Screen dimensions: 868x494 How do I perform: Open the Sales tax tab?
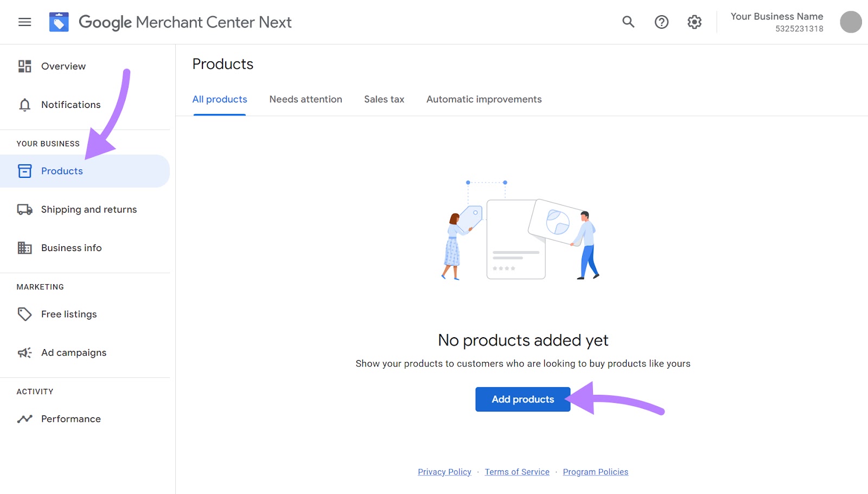coord(384,99)
